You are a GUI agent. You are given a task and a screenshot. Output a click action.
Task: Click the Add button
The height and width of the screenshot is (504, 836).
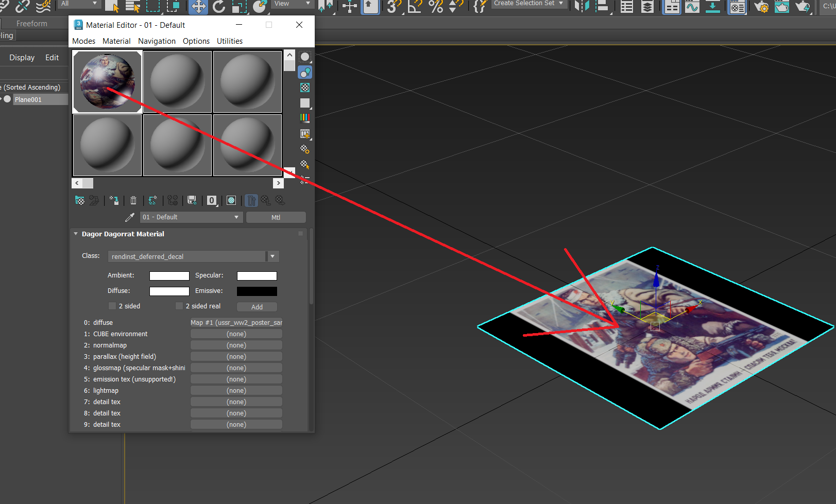257,307
